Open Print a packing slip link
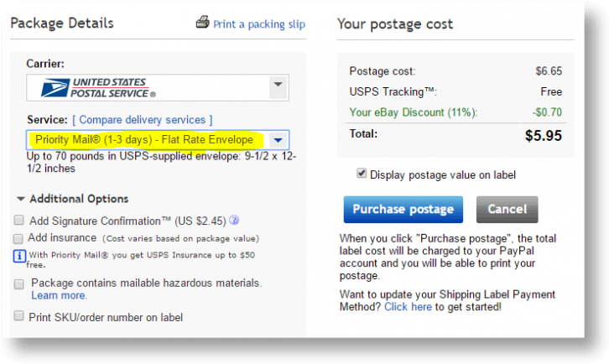 (x=259, y=24)
